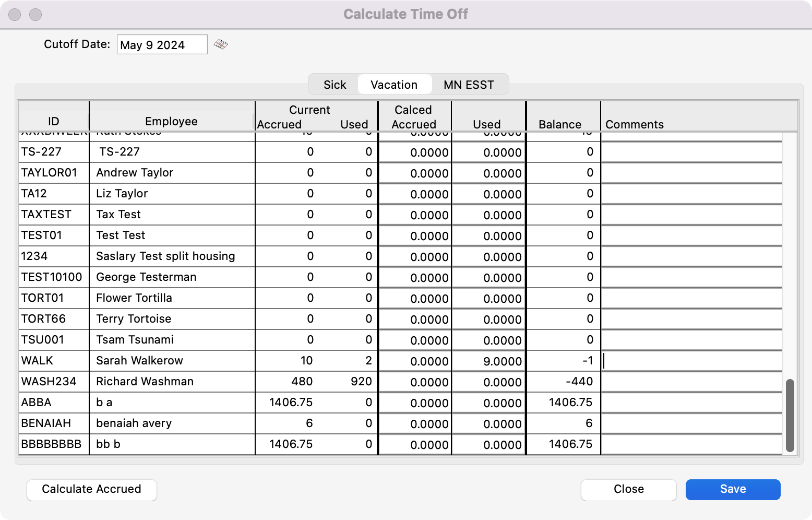Select the Vacation tab
Image resolution: width=812 pixels, height=520 pixels.
[x=394, y=85]
